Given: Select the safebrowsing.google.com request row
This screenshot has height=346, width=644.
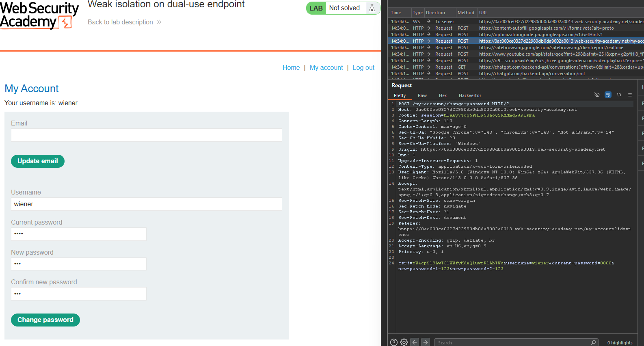Looking at the screenshot, I should click(x=516, y=48).
